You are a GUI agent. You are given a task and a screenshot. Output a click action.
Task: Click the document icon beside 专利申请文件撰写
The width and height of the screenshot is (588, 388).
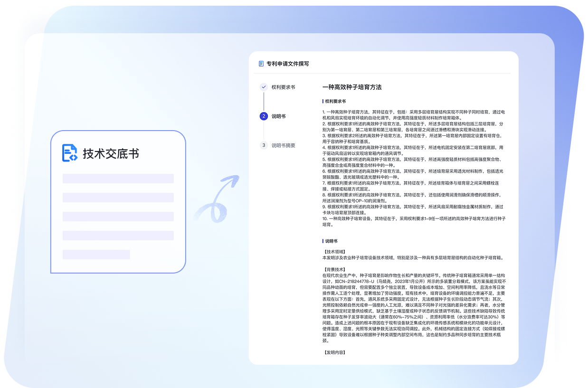pyautogui.click(x=261, y=64)
